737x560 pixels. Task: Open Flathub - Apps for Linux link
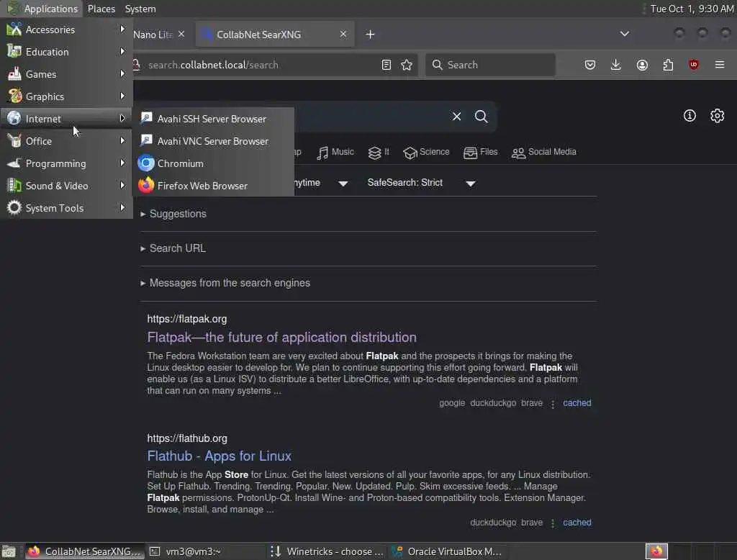pos(219,456)
